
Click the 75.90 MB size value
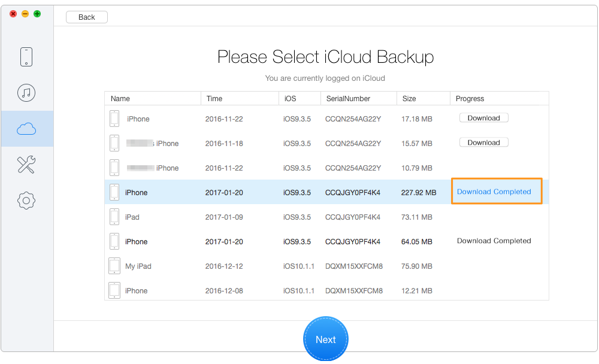coord(417,266)
